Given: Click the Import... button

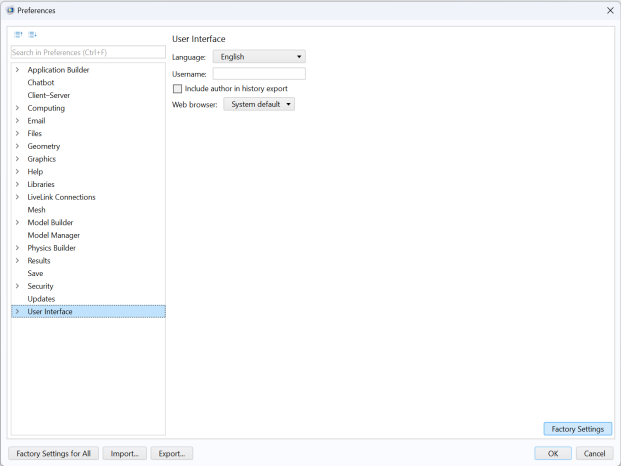Looking at the screenshot, I should click(x=125, y=453).
